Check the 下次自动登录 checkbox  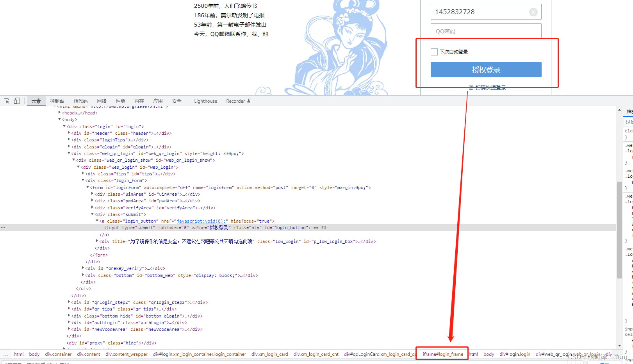434,52
